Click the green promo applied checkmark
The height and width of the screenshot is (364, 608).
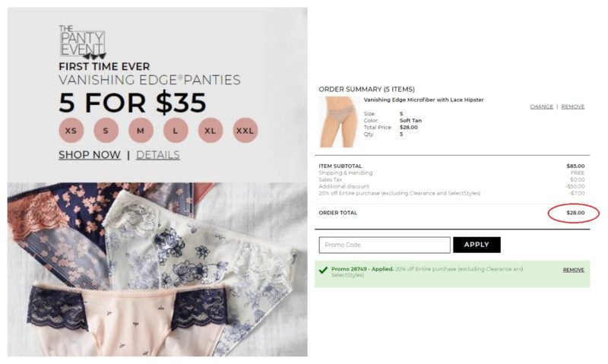coord(323,270)
